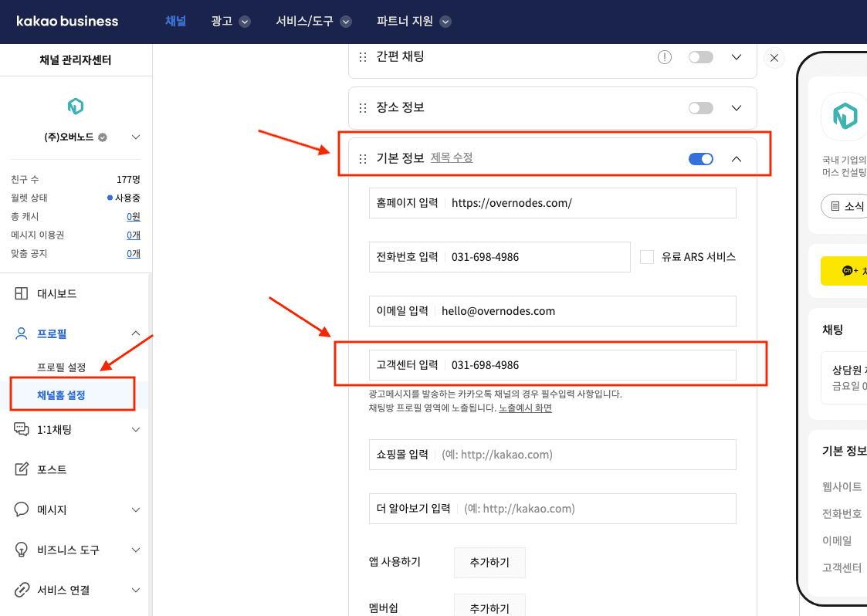
Task: Open the 광고 top navigation menu
Action: tap(231, 21)
